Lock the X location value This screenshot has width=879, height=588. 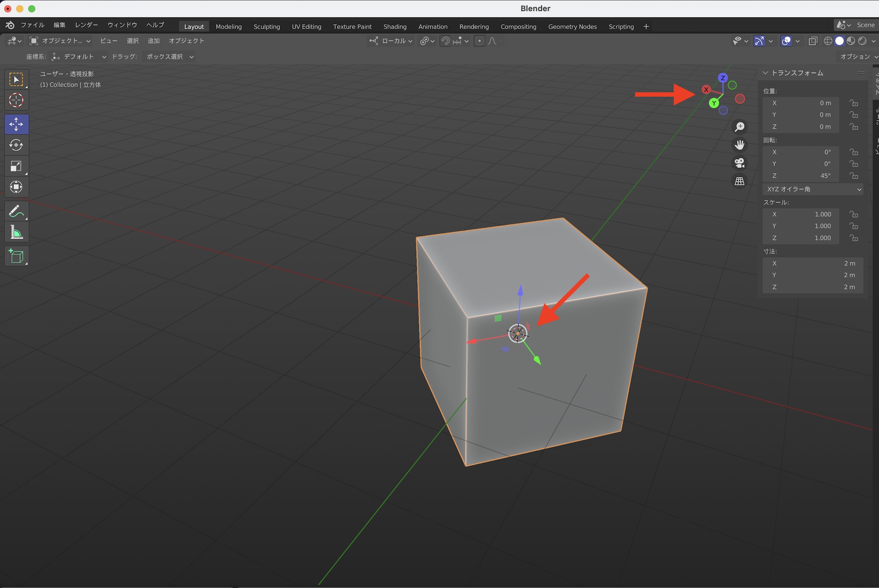pos(854,103)
